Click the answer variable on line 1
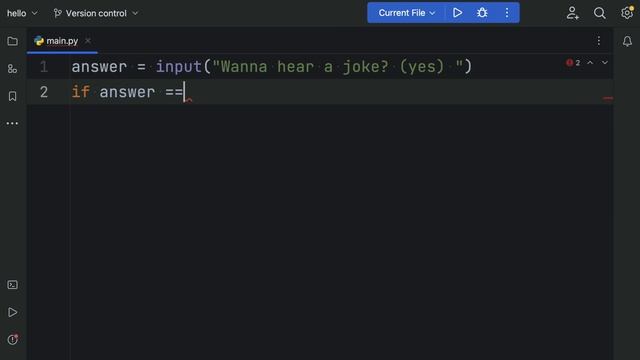 [99, 67]
